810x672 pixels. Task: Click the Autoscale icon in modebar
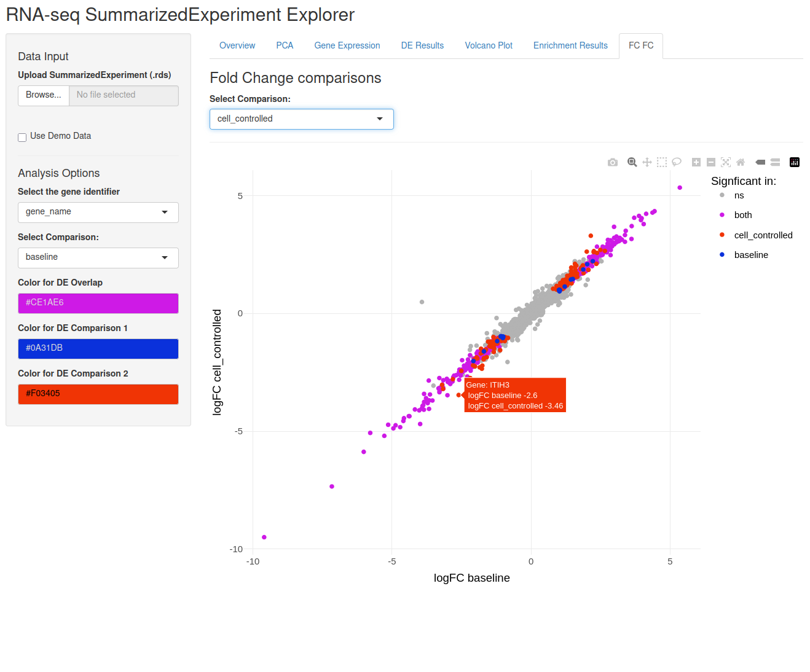tap(726, 162)
